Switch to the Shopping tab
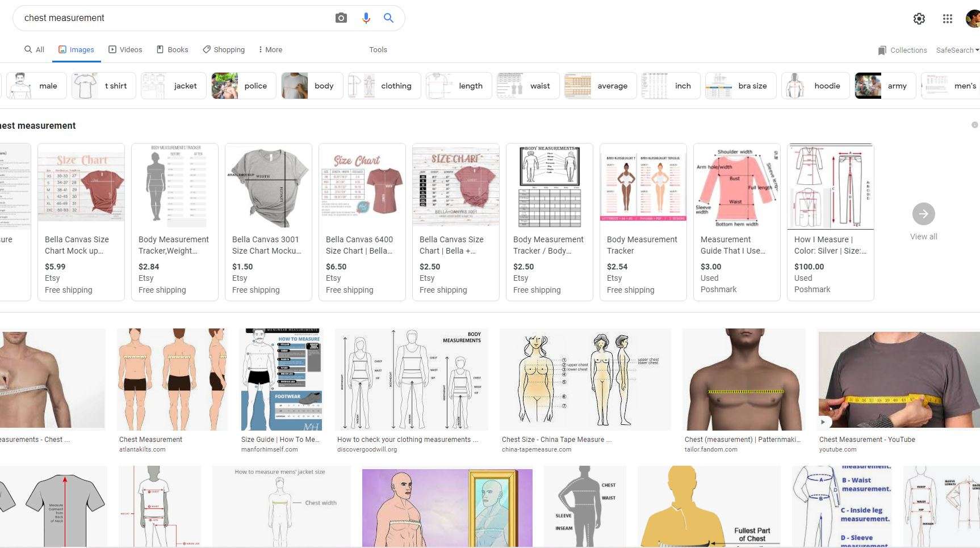 (224, 50)
